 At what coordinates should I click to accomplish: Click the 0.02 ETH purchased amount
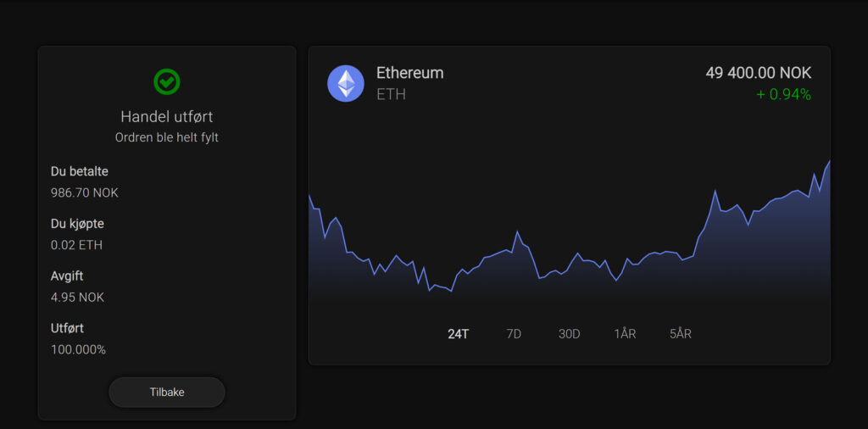point(76,245)
